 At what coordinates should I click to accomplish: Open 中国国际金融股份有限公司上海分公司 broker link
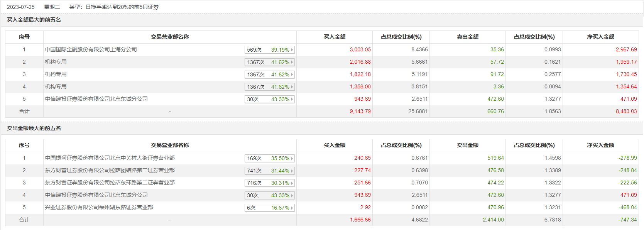(91, 49)
